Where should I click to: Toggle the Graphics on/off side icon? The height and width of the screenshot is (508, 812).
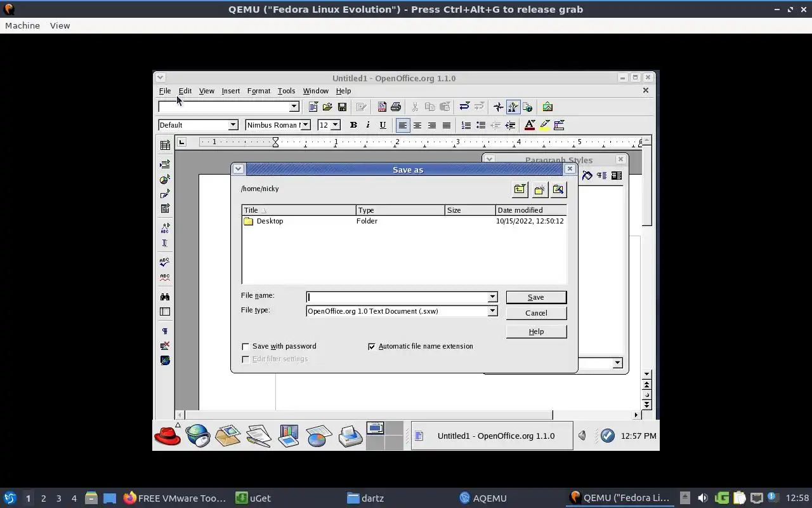pyautogui.click(x=165, y=346)
